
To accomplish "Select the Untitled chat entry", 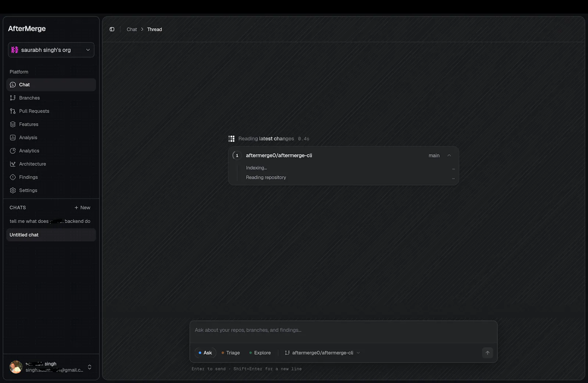I will click(x=51, y=235).
